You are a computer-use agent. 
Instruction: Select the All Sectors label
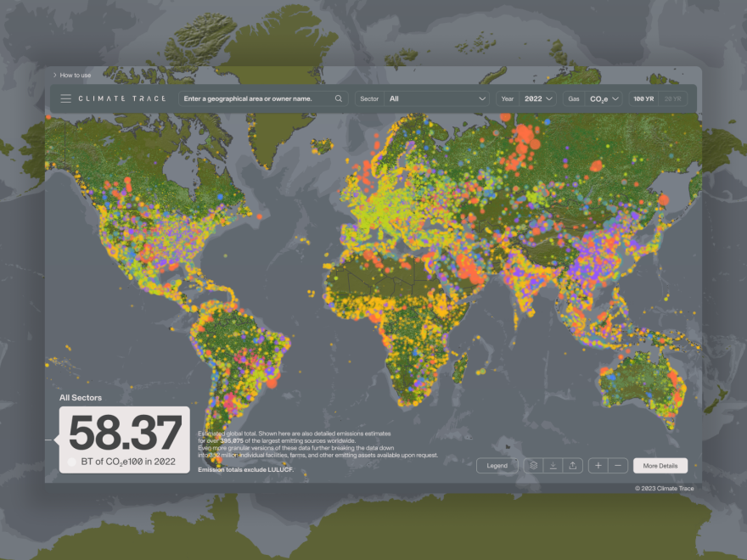81,397
